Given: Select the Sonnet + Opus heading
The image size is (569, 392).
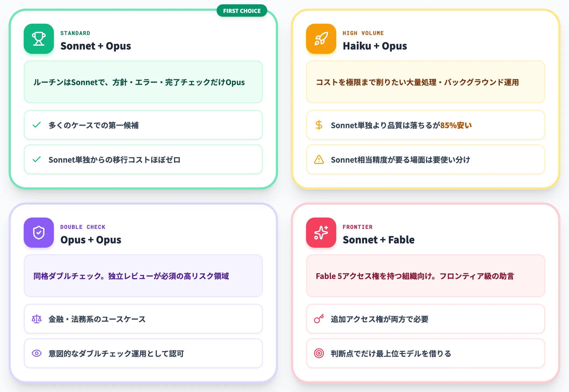Looking at the screenshot, I should point(96,46).
